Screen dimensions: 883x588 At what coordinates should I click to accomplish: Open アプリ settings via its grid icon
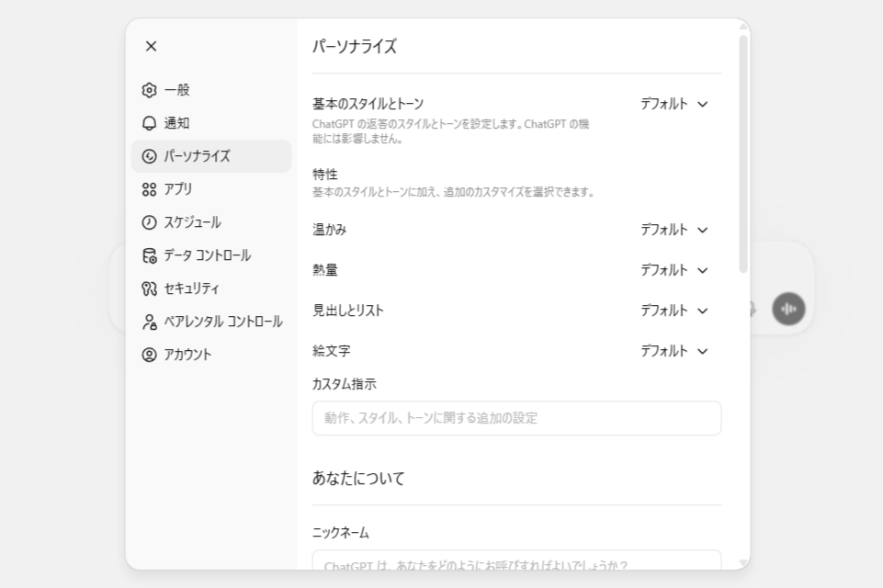(150, 189)
